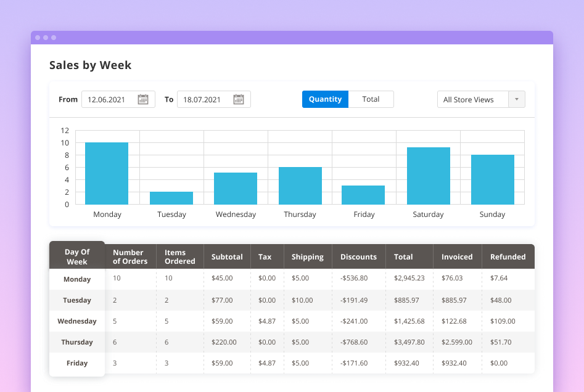Select the Saturday bar in chart
The width and height of the screenshot is (584, 392).
tap(428, 176)
